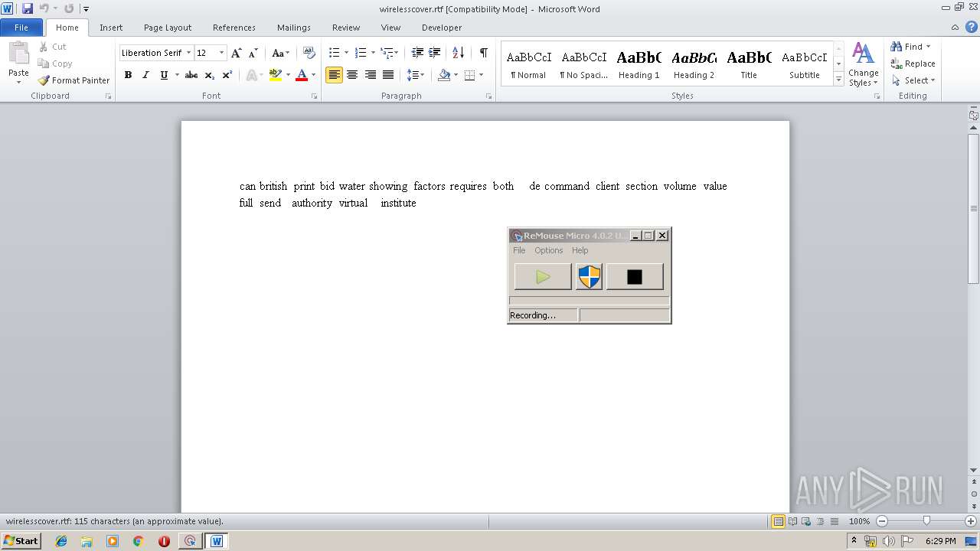Expand the Styles gallery
The width and height of the screenshot is (980, 551).
point(838,80)
